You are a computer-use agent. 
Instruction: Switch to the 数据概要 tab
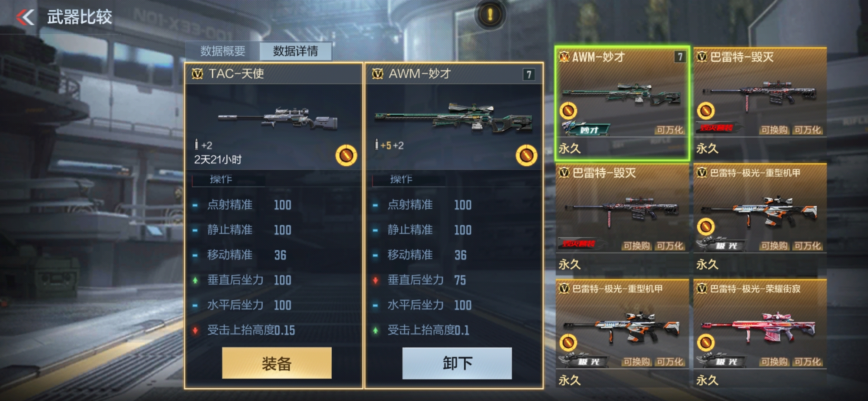(x=223, y=51)
